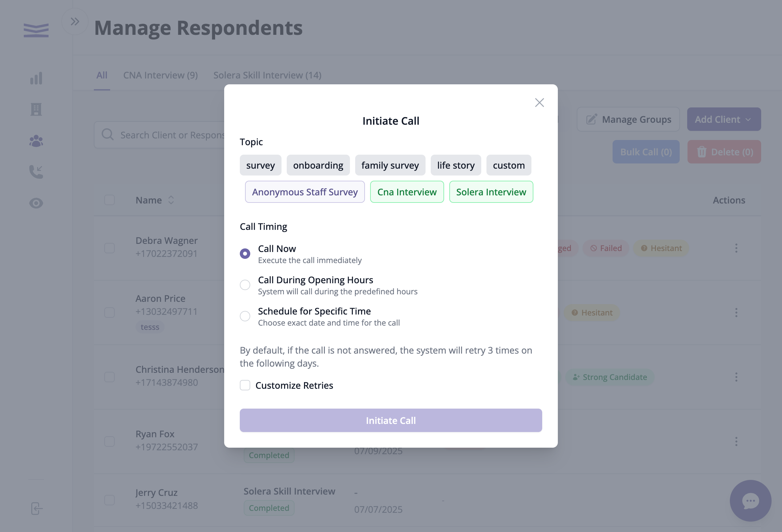
Task: Open the building facilities icon
Action: pos(36,109)
